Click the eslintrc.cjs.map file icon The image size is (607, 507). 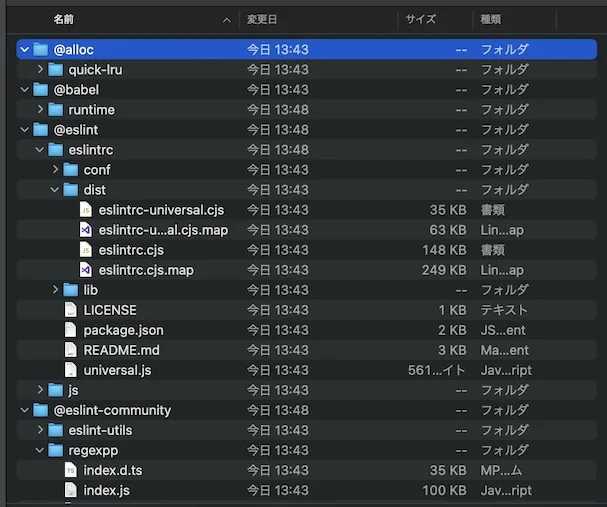tap(86, 270)
